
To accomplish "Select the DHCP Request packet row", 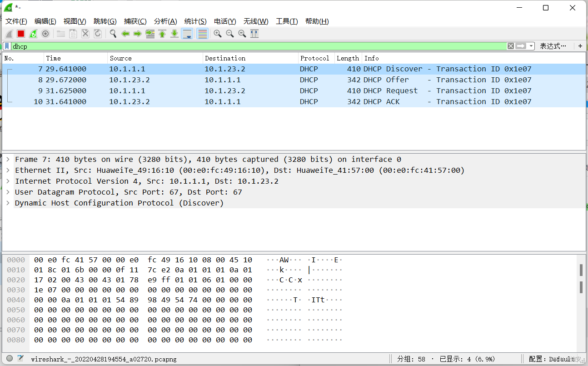I will tap(294, 91).
